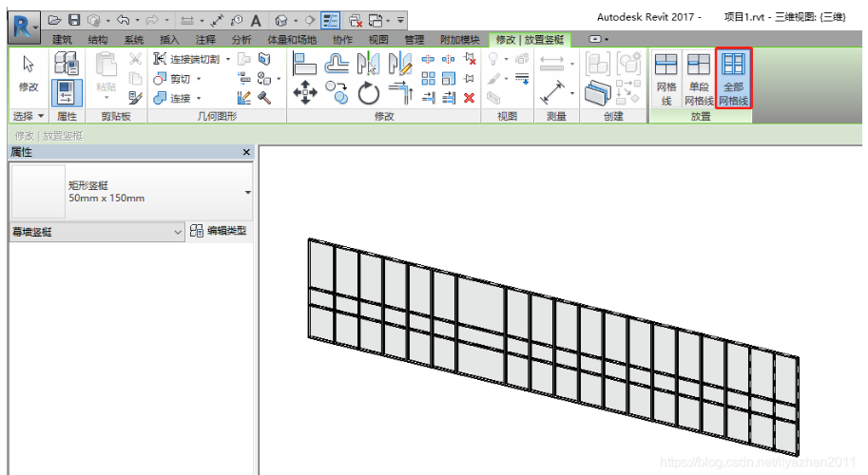Click the 连接 join geometry tool
Screen dimensions: 868x475
(173, 98)
